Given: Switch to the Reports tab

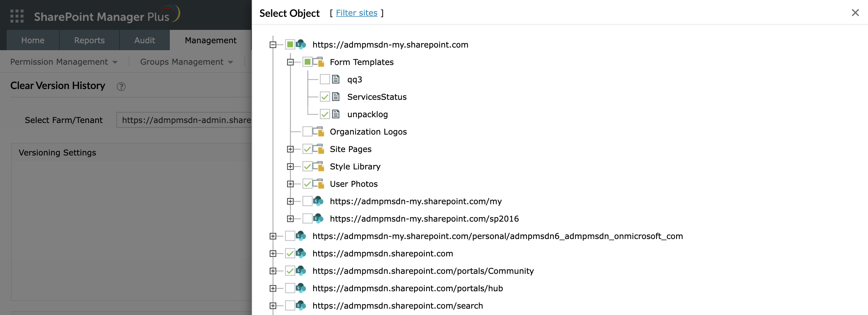Looking at the screenshot, I should (90, 40).
